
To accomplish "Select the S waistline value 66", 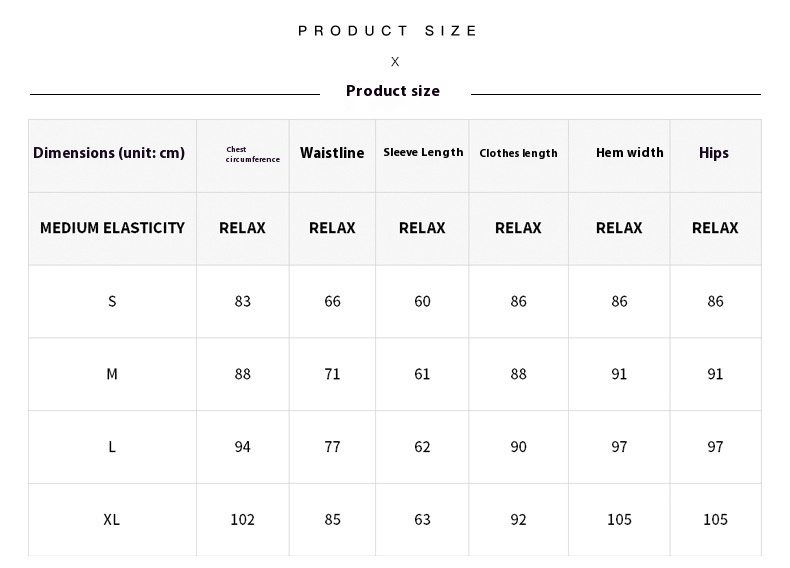I will pyautogui.click(x=333, y=301).
